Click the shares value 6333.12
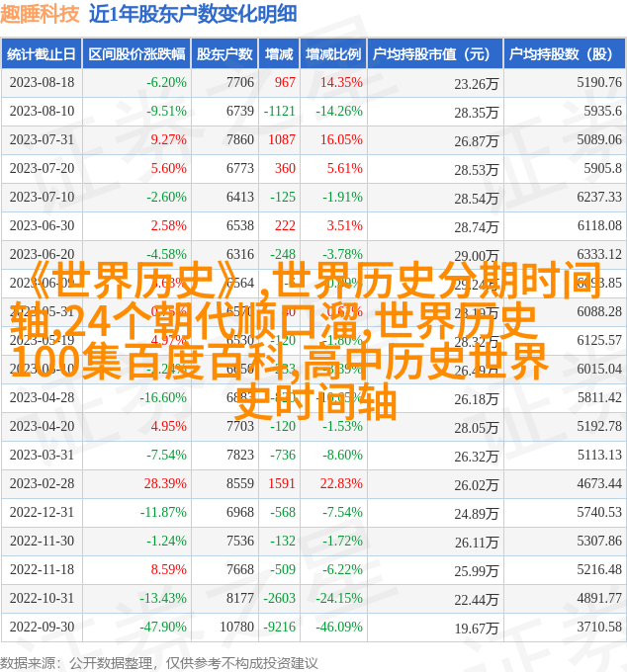The width and height of the screenshot is (627, 672). (599, 254)
